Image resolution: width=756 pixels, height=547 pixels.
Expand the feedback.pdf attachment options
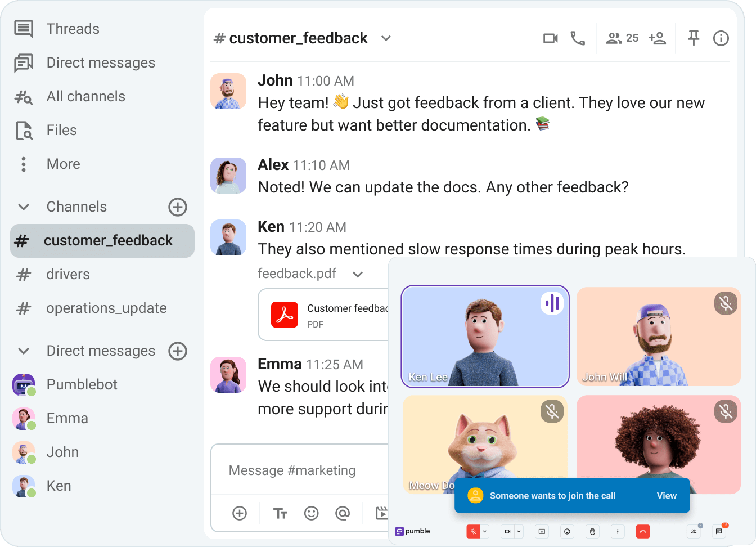(358, 273)
